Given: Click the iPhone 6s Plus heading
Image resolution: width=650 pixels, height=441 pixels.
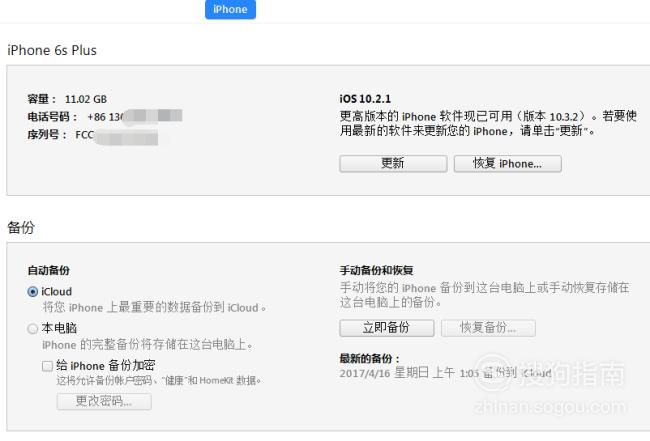Looking at the screenshot, I should tap(52, 50).
